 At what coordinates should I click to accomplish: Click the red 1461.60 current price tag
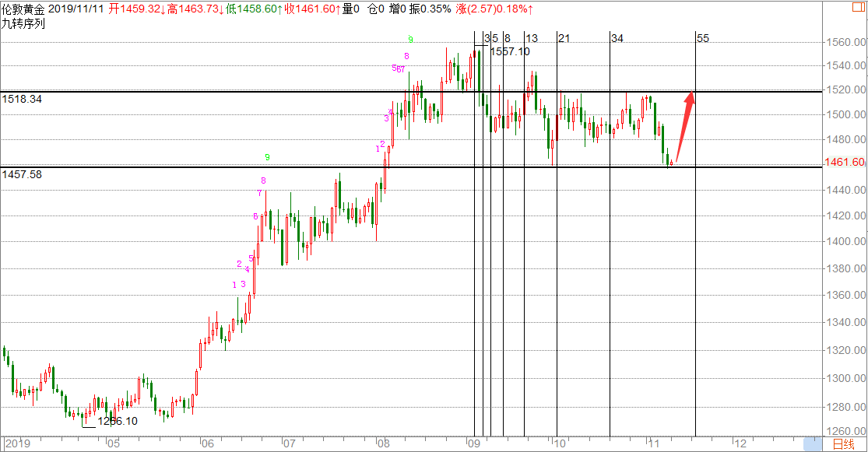(845, 163)
